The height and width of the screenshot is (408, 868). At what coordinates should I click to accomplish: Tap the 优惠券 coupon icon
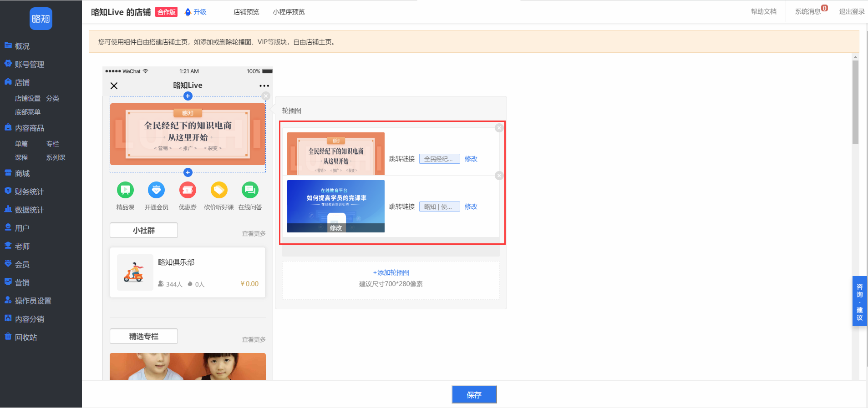(x=188, y=190)
